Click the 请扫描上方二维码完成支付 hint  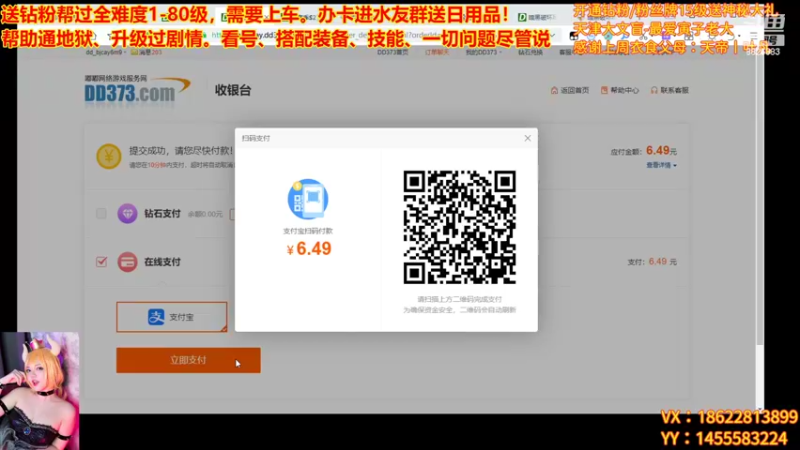(x=459, y=299)
